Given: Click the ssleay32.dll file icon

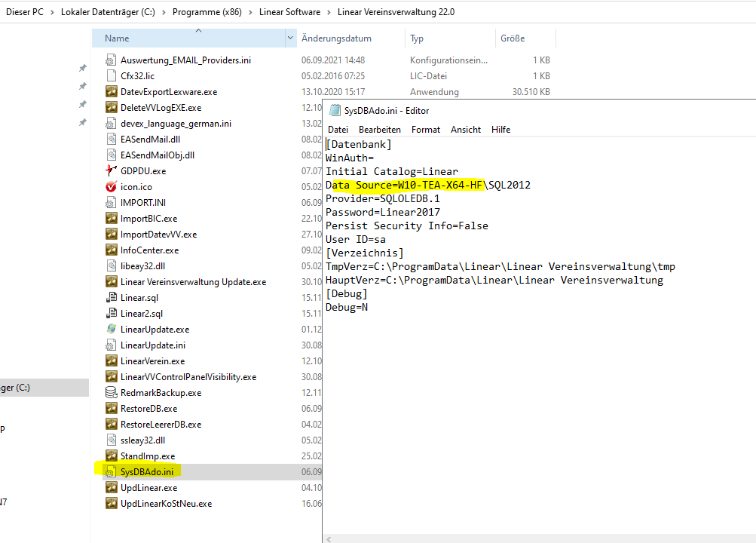Looking at the screenshot, I should coord(112,440).
